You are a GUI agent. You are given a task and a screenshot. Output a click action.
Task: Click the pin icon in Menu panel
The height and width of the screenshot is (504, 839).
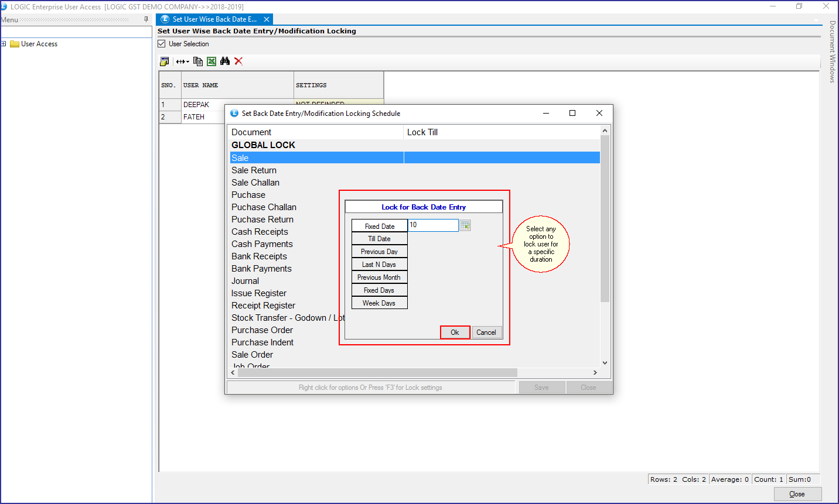click(x=146, y=19)
